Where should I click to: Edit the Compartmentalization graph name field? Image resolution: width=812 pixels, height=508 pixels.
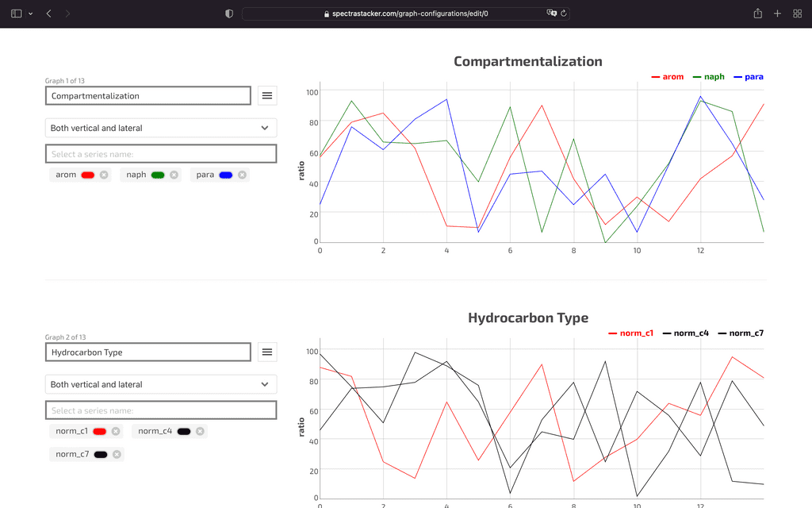148,96
